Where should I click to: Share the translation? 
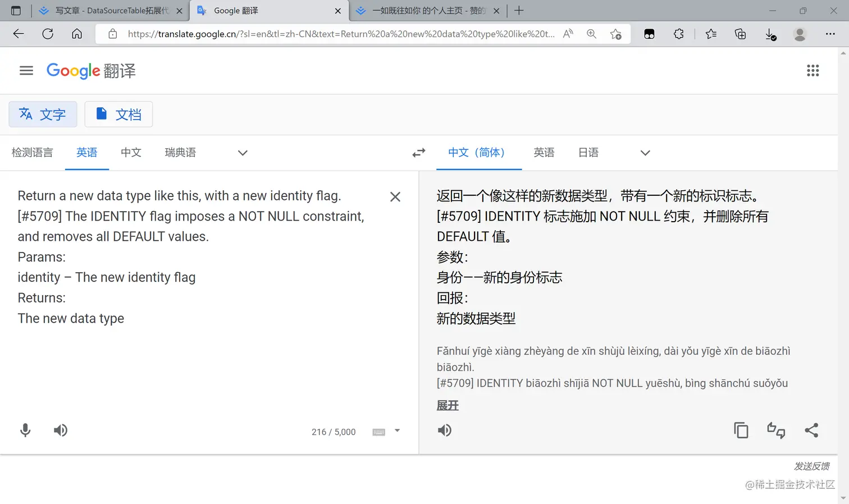point(811,430)
